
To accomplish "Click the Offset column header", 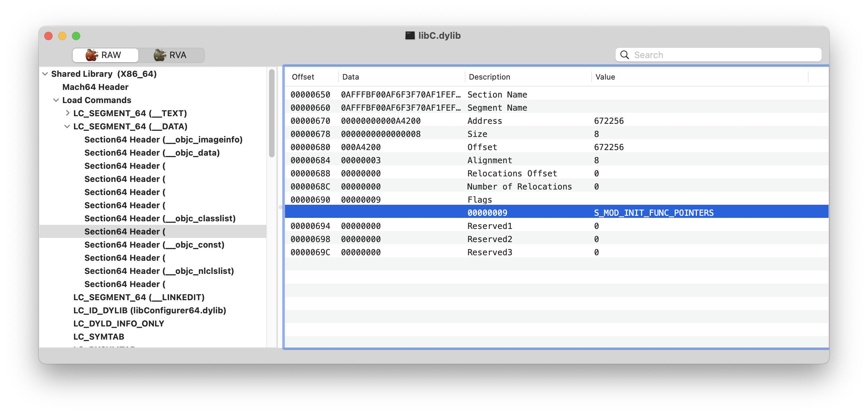I will click(303, 77).
